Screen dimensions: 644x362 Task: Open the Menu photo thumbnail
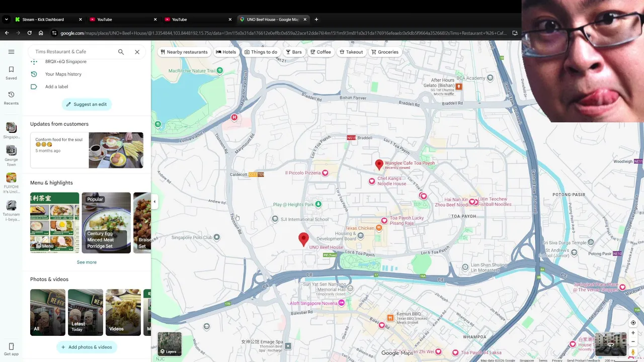(54, 223)
